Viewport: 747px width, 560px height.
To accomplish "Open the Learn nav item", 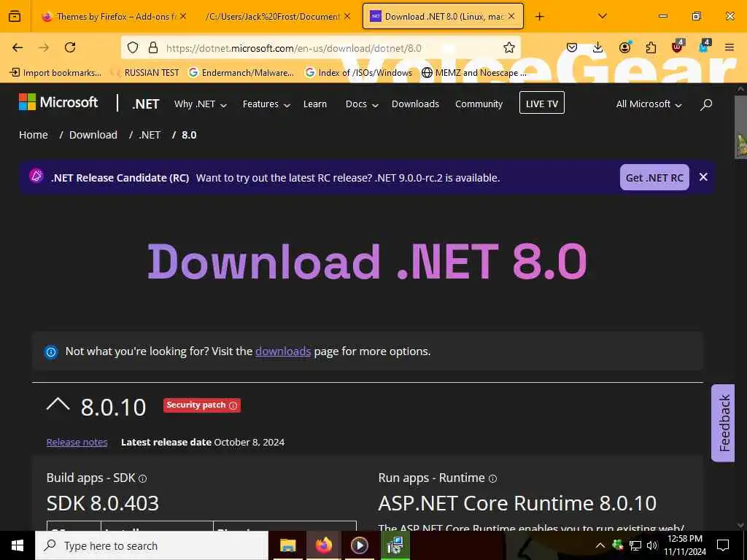I will [x=315, y=104].
